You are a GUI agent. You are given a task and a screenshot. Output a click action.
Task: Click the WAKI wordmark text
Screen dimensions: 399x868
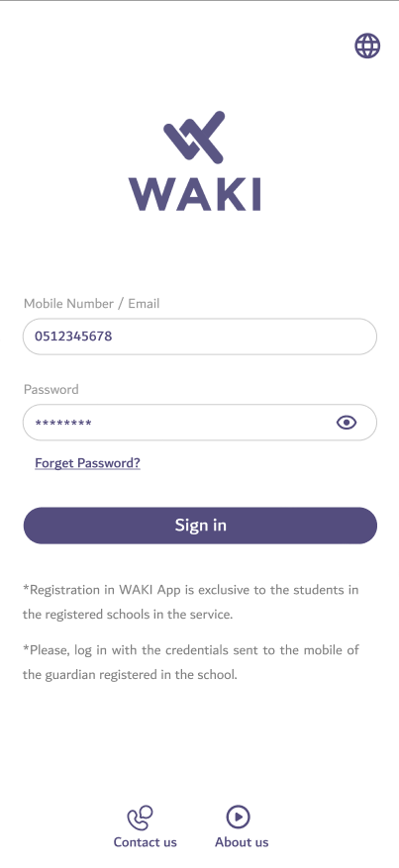(x=195, y=194)
